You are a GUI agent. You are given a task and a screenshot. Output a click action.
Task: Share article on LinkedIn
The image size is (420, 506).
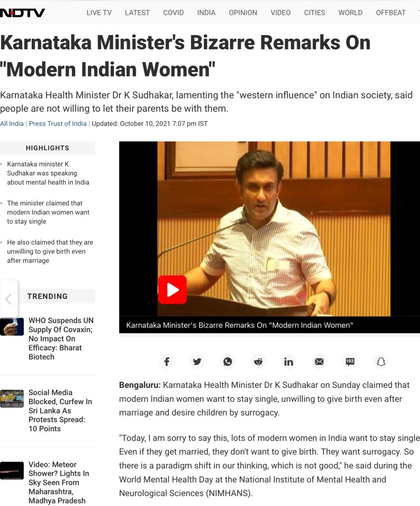289,361
